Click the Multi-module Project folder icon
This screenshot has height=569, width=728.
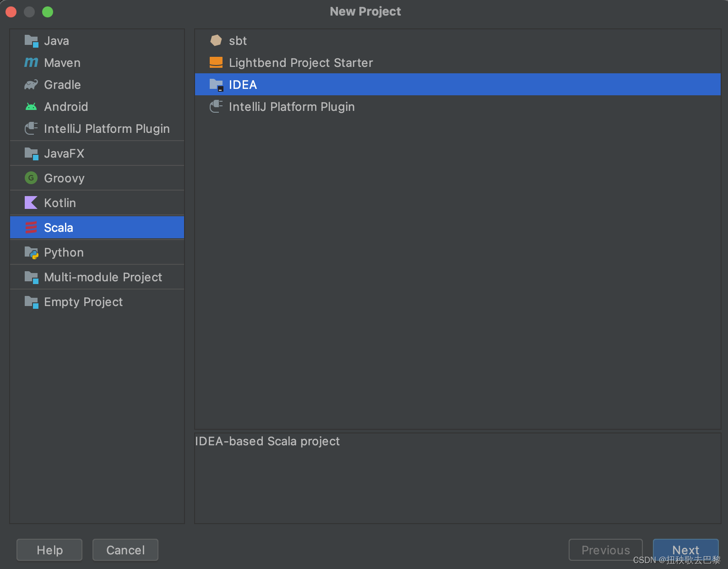(31, 277)
